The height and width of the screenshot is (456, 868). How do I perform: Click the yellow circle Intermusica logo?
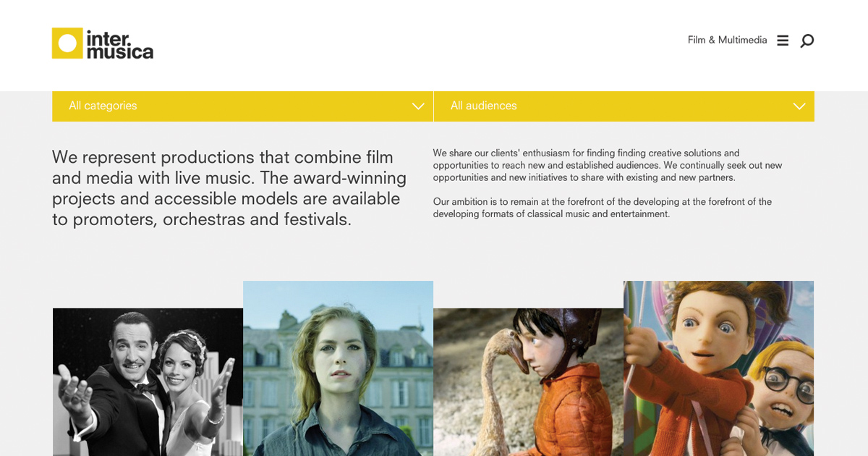click(x=67, y=43)
